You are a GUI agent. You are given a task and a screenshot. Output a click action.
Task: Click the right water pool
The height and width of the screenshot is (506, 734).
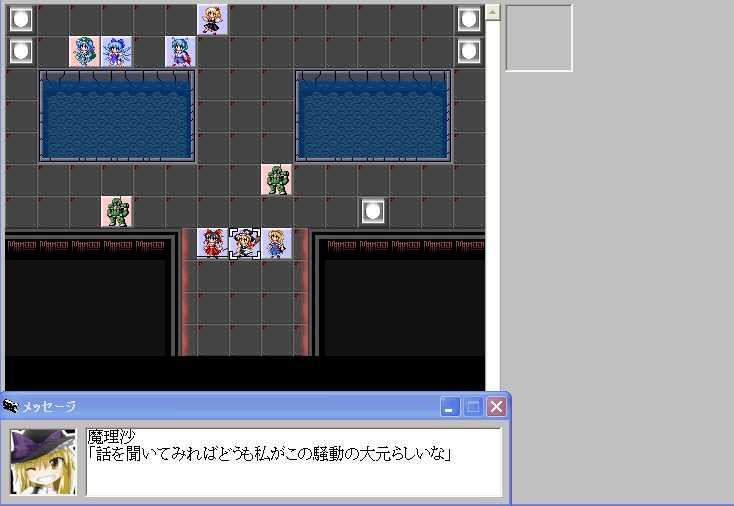373,116
